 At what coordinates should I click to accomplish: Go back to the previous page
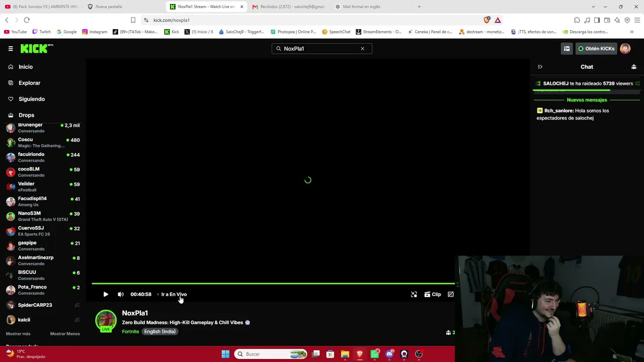tap(7, 20)
